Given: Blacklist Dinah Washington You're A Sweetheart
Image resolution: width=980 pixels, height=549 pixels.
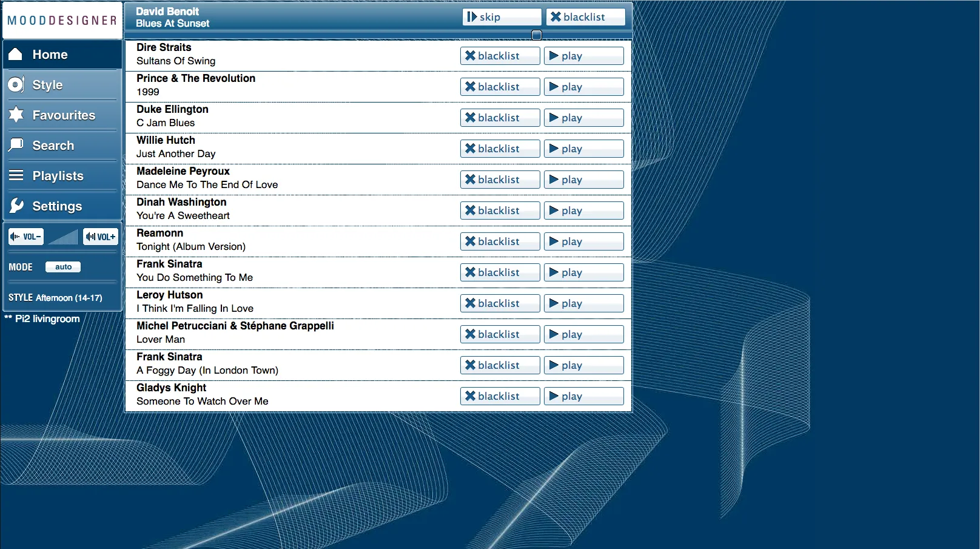Looking at the screenshot, I should click(x=500, y=211).
